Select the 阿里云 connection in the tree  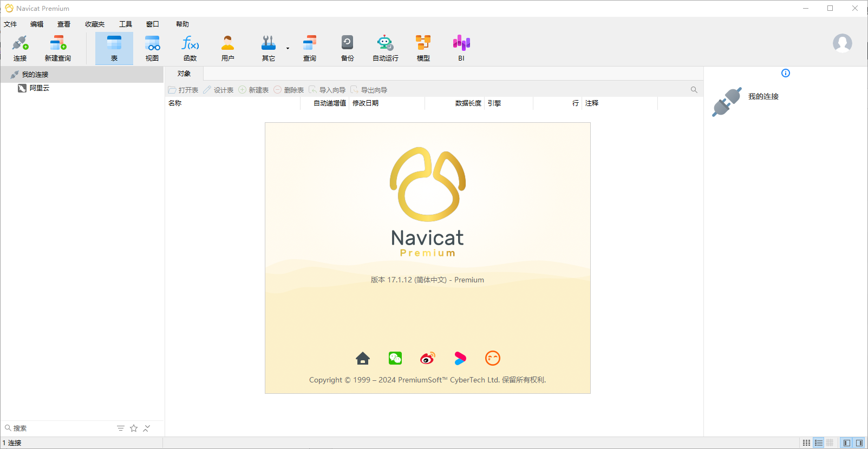pos(40,88)
